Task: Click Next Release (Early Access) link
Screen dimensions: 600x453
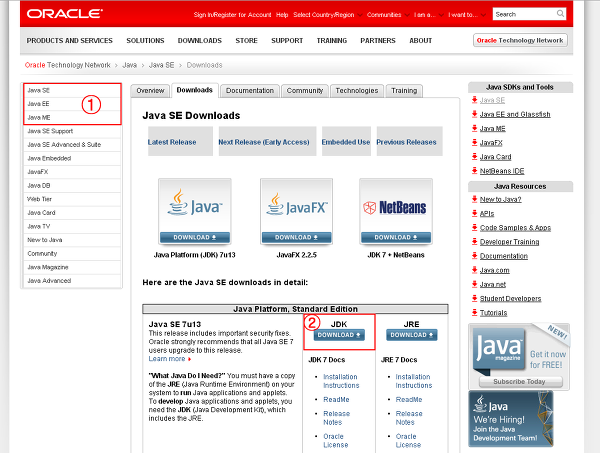Action: click(264, 142)
